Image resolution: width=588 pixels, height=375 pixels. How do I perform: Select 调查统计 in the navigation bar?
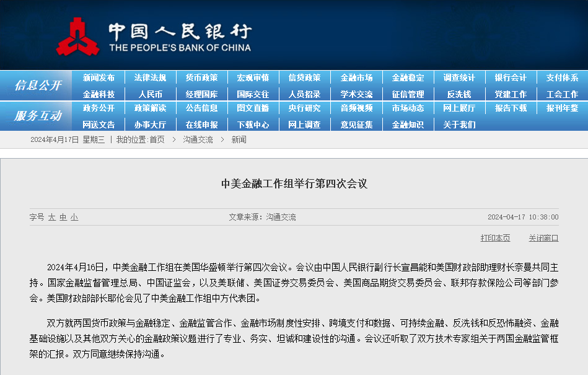(x=459, y=77)
